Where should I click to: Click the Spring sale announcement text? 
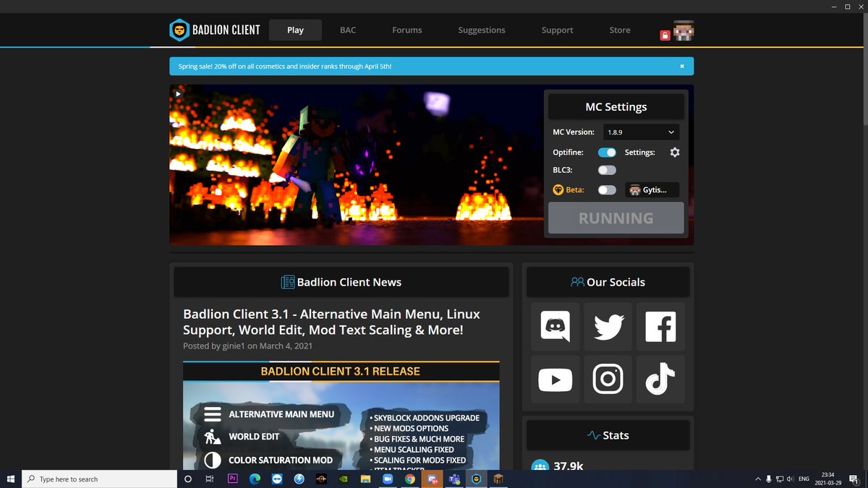pos(285,66)
